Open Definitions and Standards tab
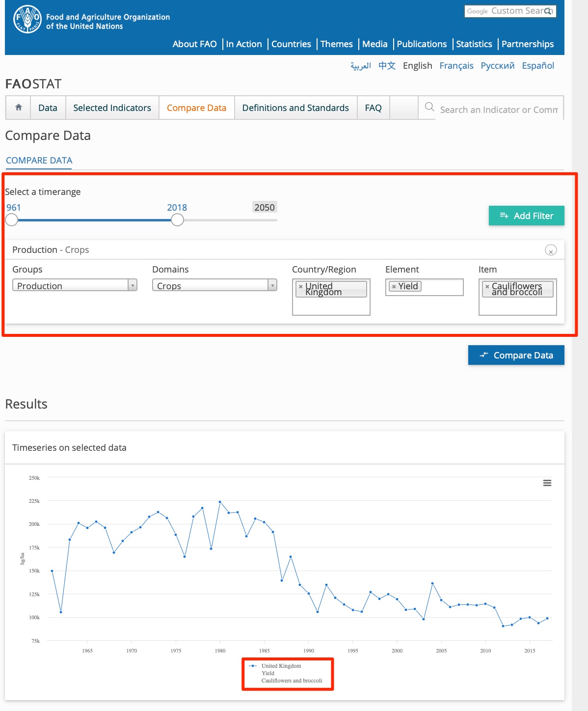This screenshot has width=588, height=711. click(x=295, y=108)
